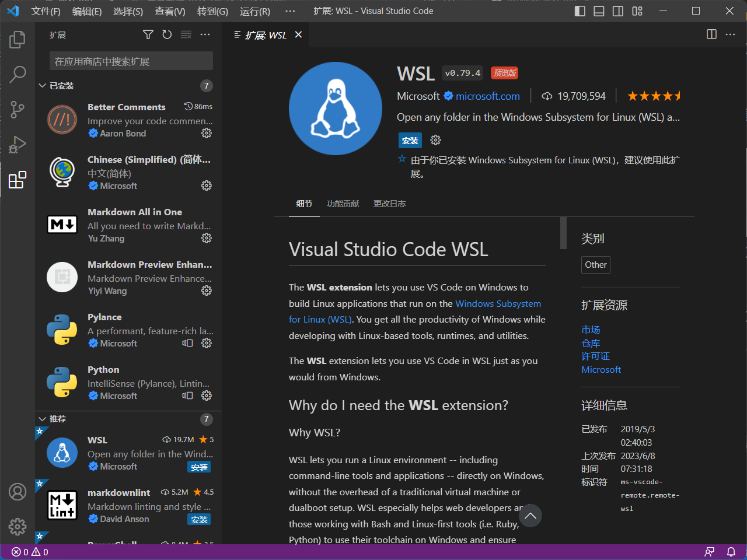Install WSL from the recommended list
The height and width of the screenshot is (560, 747).
199,467
